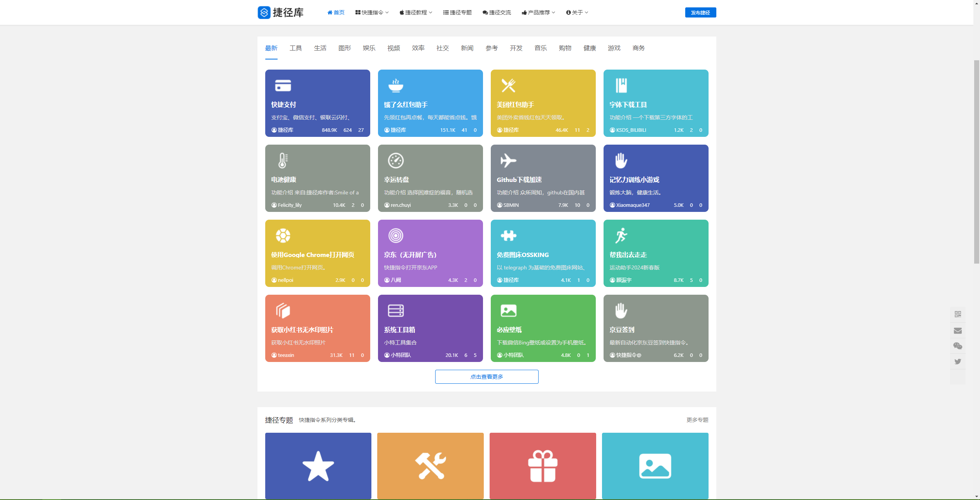Open the 社交 category tab
980x500 pixels.
[x=443, y=48]
